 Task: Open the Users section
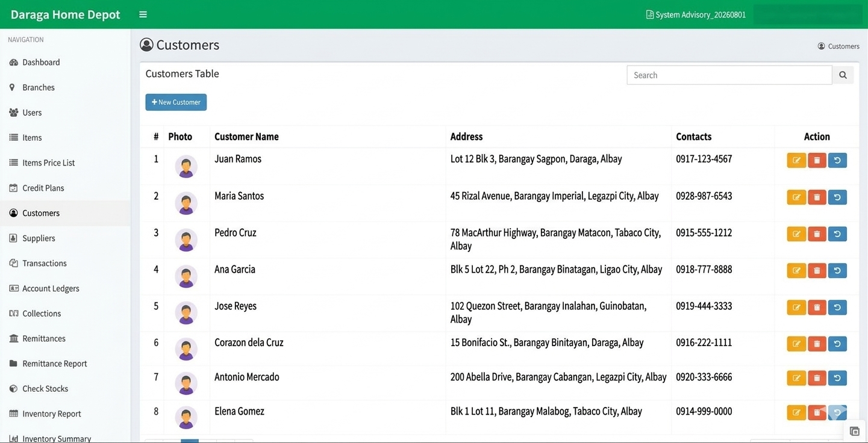(65, 113)
